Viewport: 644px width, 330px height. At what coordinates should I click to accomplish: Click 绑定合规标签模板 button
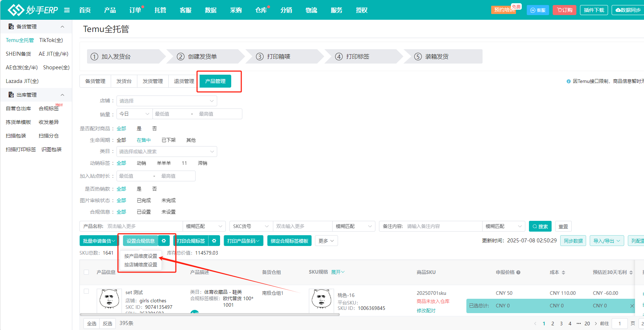pos(289,241)
